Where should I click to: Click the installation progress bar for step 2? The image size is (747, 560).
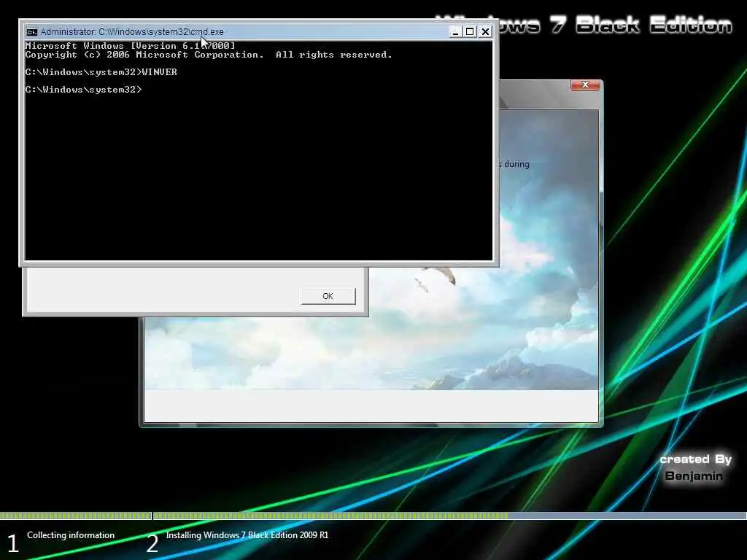449,516
